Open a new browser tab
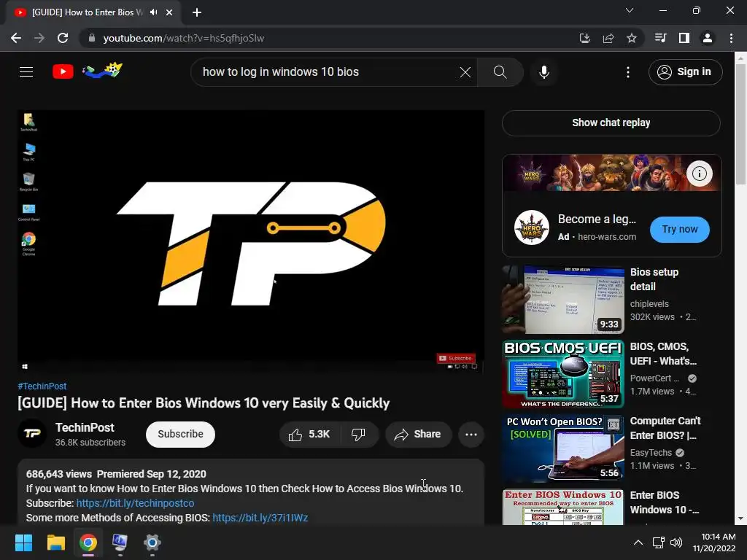747x560 pixels. coord(196,12)
